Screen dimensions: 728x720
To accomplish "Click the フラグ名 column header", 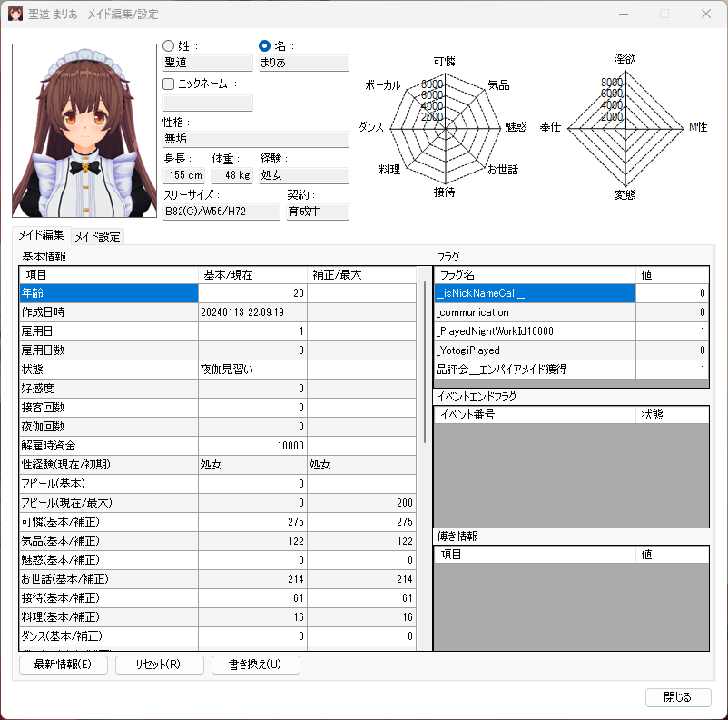I will click(535, 274).
